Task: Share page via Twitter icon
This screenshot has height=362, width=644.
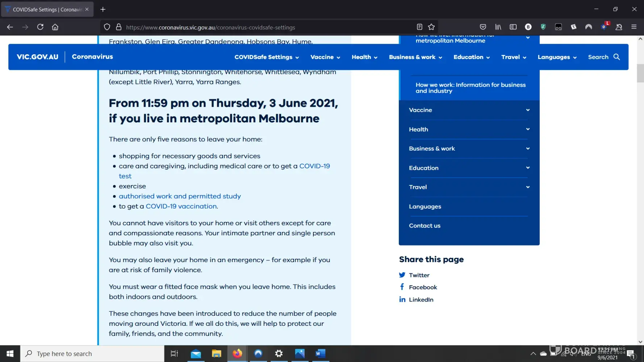Action: [402, 275]
